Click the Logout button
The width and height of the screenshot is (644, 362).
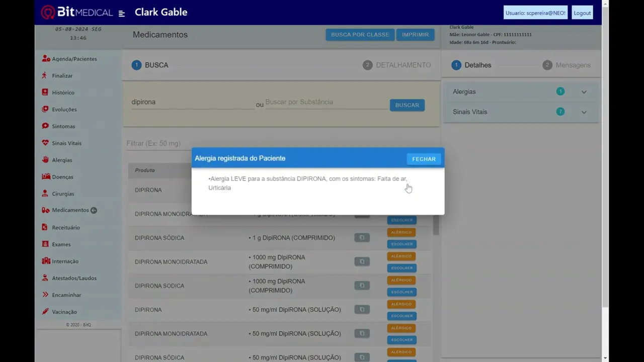[x=582, y=13]
